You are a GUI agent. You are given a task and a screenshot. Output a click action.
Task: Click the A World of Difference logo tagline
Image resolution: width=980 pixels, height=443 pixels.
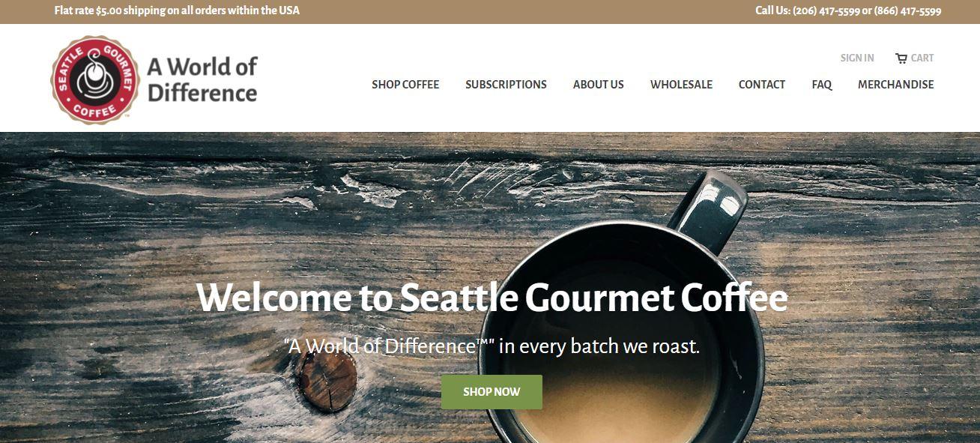point(202,79)
